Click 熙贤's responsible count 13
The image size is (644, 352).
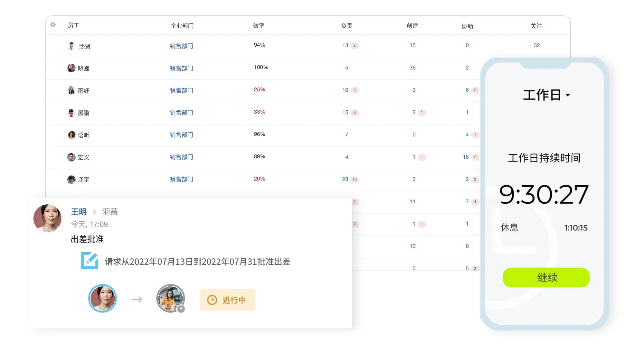(345, 45)
